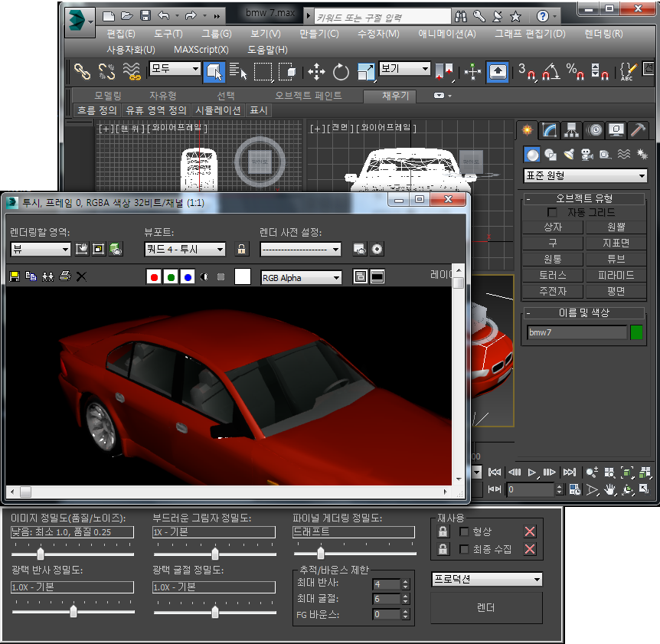This screenshot has height=644, width=660.
Task: Save the rendered image with the disk icon
Action: coord(15,276)
